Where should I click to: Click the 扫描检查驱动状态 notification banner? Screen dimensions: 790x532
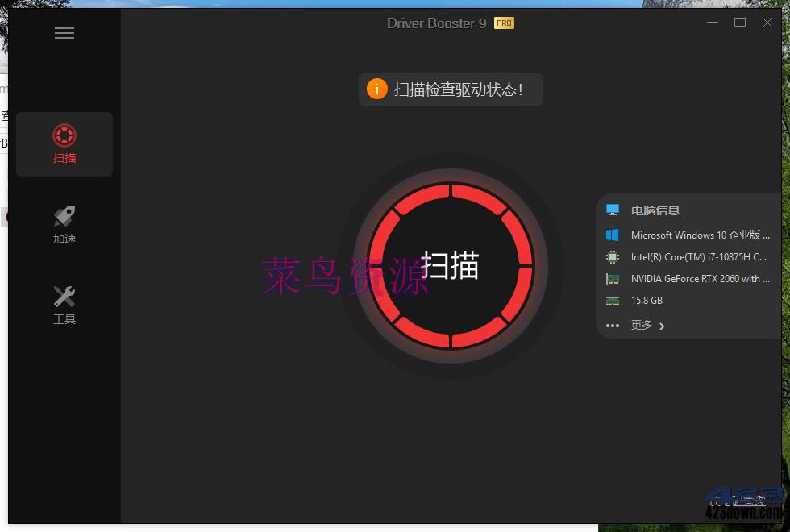click(x=451, y=89)
